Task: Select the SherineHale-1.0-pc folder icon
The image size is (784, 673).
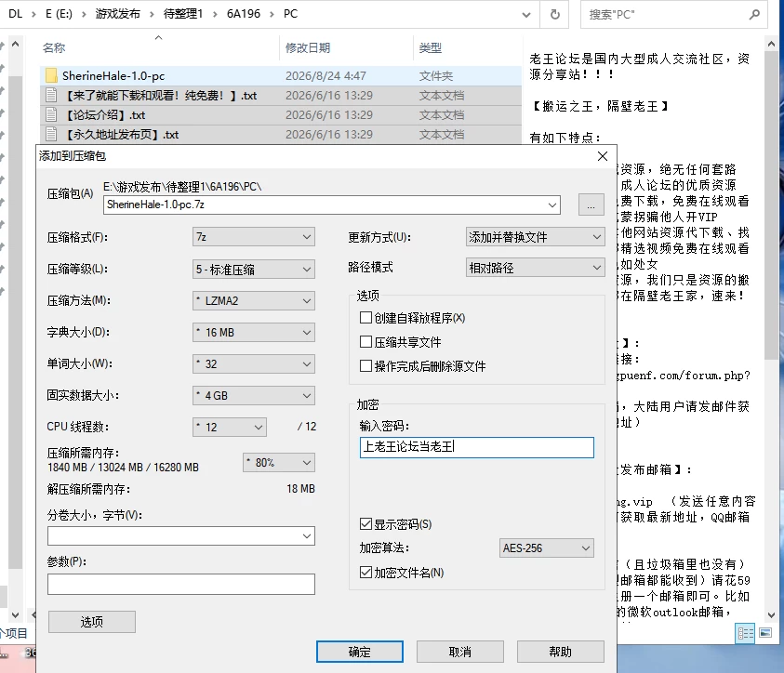Action: click(51, 75)
